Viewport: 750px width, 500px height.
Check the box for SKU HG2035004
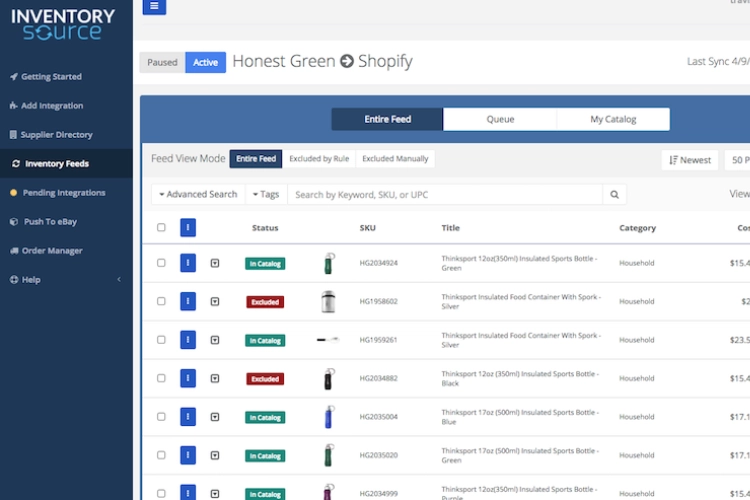tap(161, 417)
